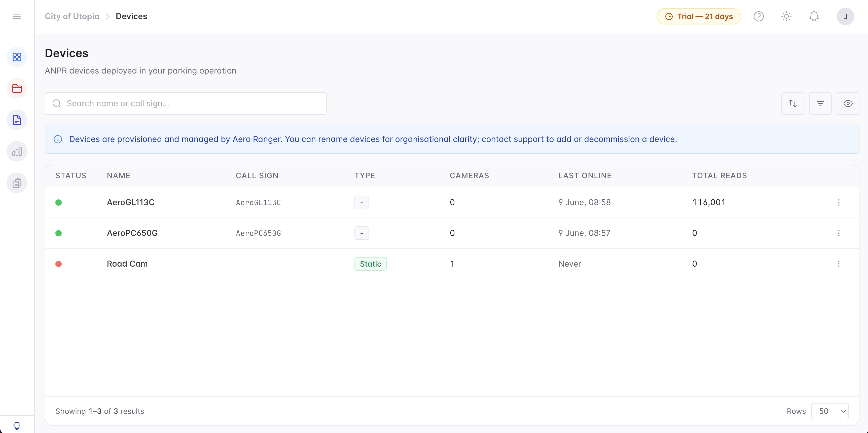Click the info icon in the blue banner
The image size is (868, 433).
(x=58, y=139)
